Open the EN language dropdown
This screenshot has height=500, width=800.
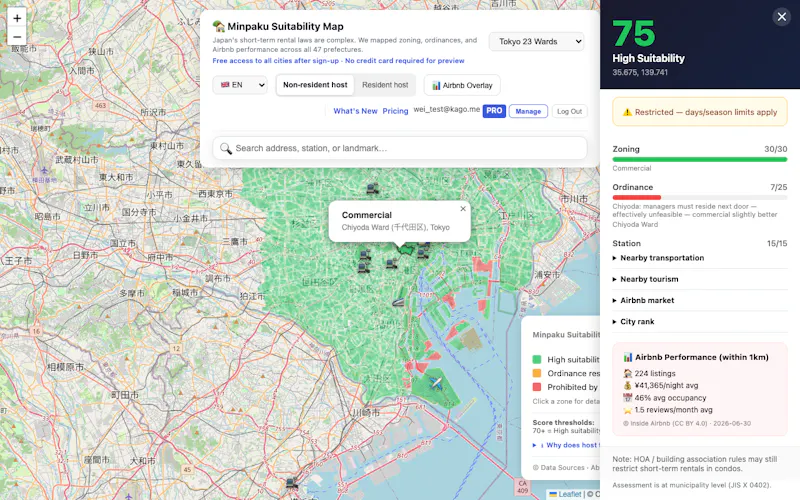point(240,85)
